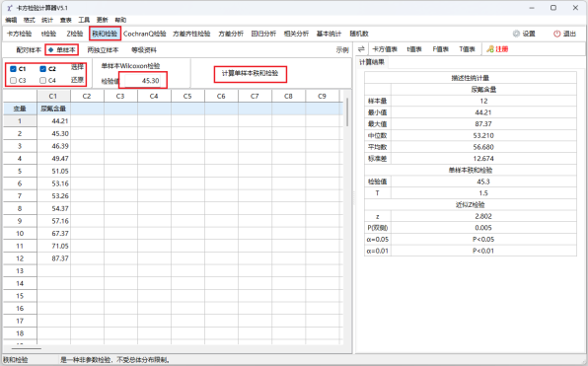Switch to the CochranQ检验 tab

pos(145,34)
